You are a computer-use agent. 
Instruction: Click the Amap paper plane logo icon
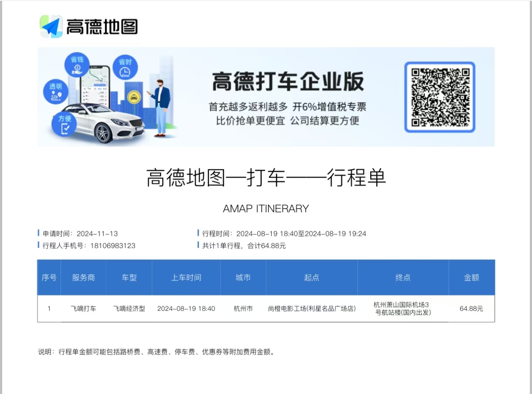51,27
